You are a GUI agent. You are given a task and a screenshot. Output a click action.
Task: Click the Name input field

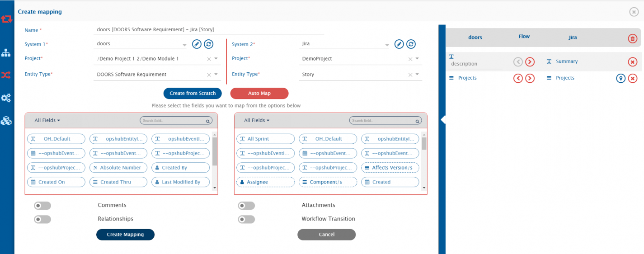coord(208,30)
